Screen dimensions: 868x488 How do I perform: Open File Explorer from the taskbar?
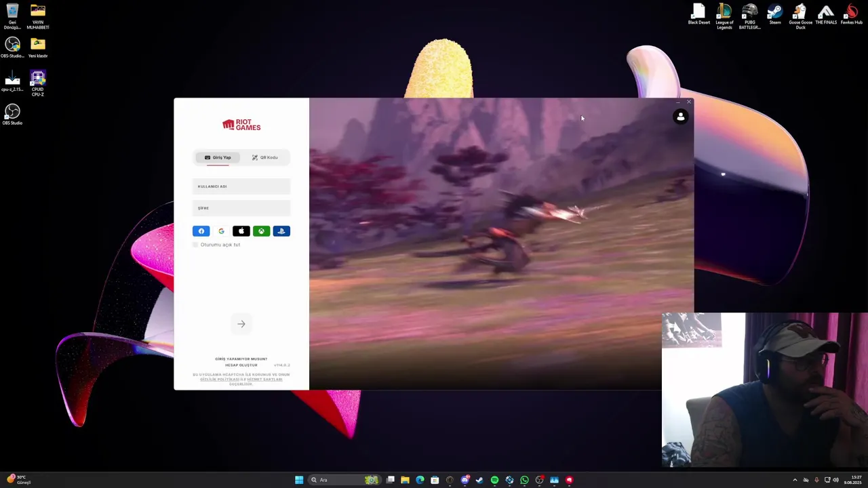pos(405,480)
